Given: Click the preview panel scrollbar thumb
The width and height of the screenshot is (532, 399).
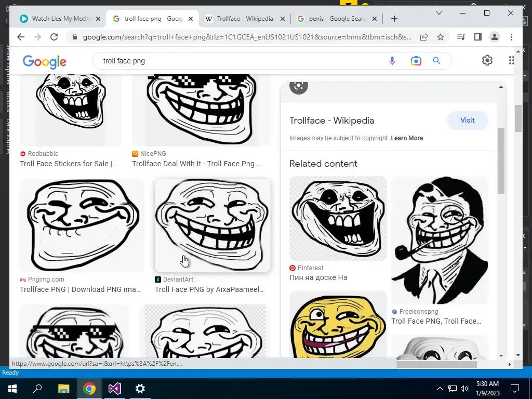Looking at the screenshot, I should tap(501, 161).
